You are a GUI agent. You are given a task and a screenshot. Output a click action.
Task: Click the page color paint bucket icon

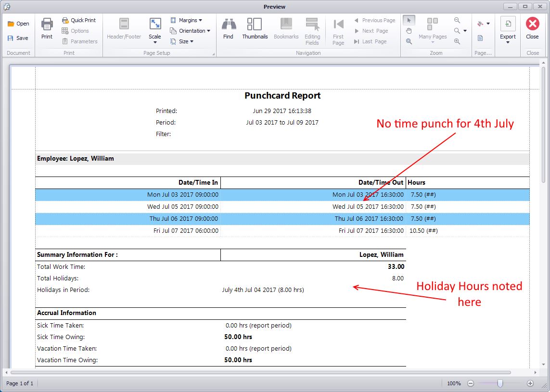(x=480, y=24)
